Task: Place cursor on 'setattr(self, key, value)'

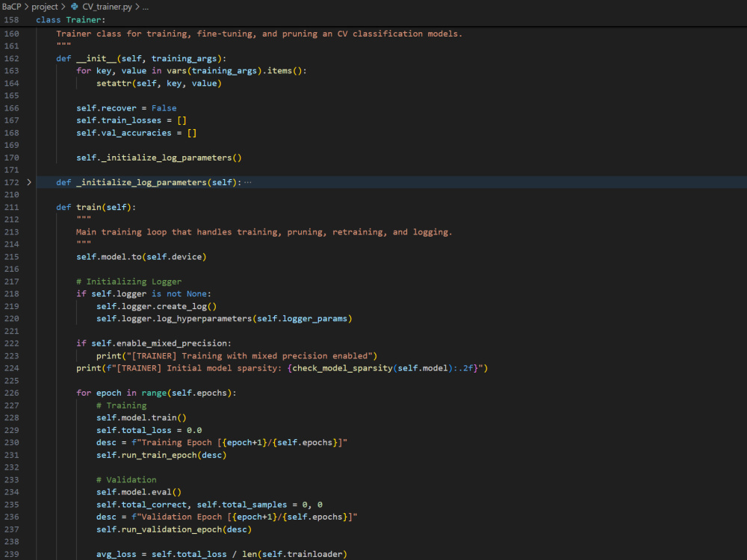Action: 158,84
